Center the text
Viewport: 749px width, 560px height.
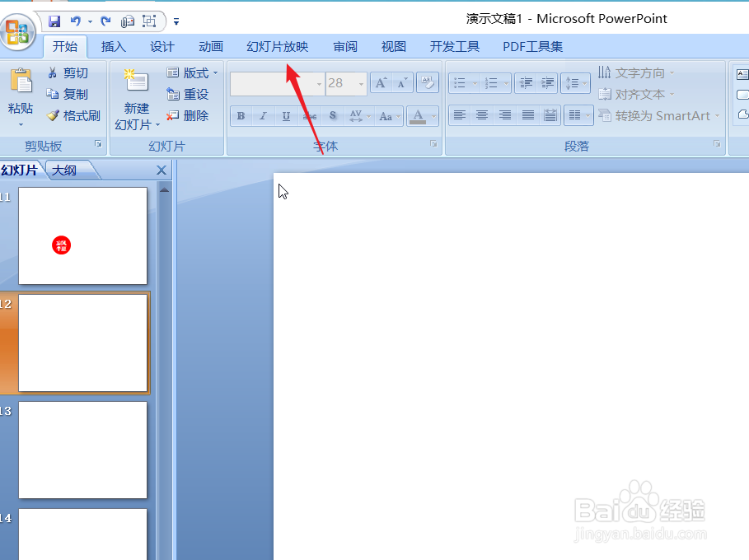483,115
